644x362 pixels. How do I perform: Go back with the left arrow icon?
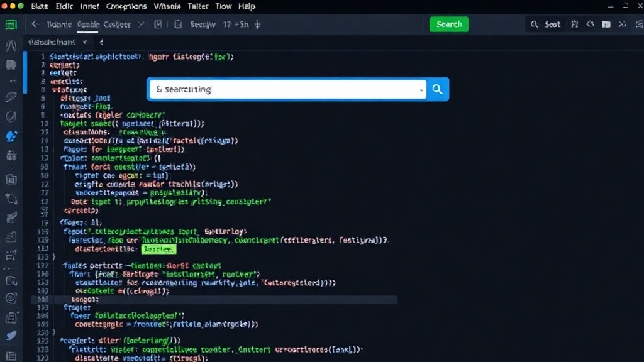click(x=35, y=25)
